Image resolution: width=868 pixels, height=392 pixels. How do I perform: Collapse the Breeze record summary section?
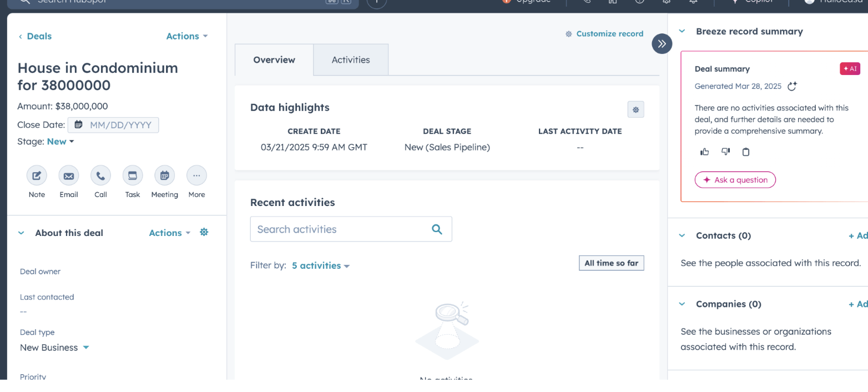682,32
